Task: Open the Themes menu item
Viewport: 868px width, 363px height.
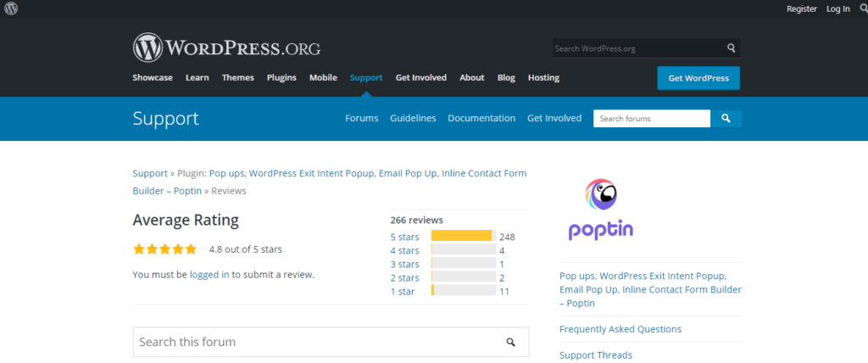Action: click(x=238, y=77)
